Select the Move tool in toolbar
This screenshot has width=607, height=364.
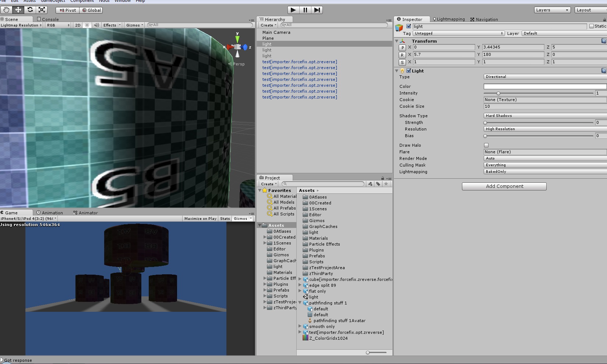(x=18, y=10)
